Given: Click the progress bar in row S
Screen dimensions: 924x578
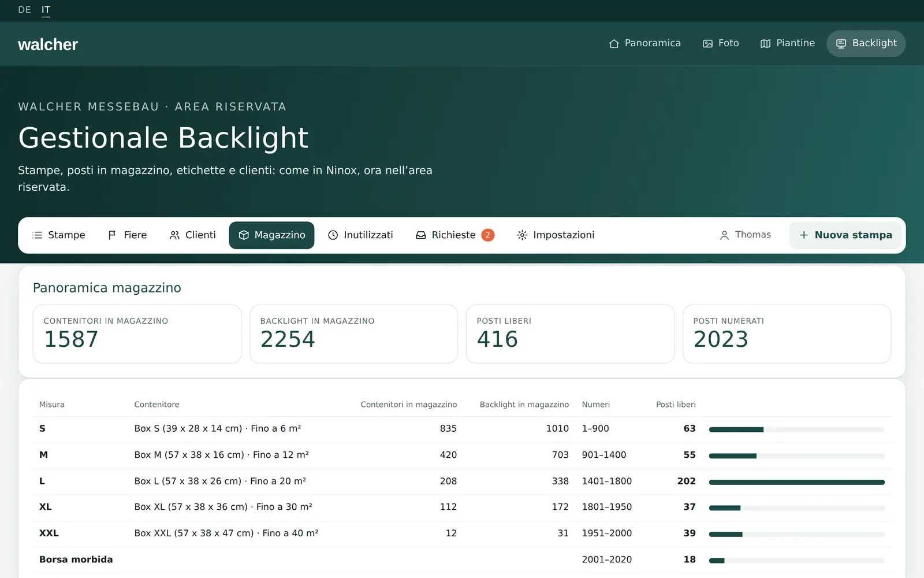Looking at the screenshot, I should coord(797,429).
